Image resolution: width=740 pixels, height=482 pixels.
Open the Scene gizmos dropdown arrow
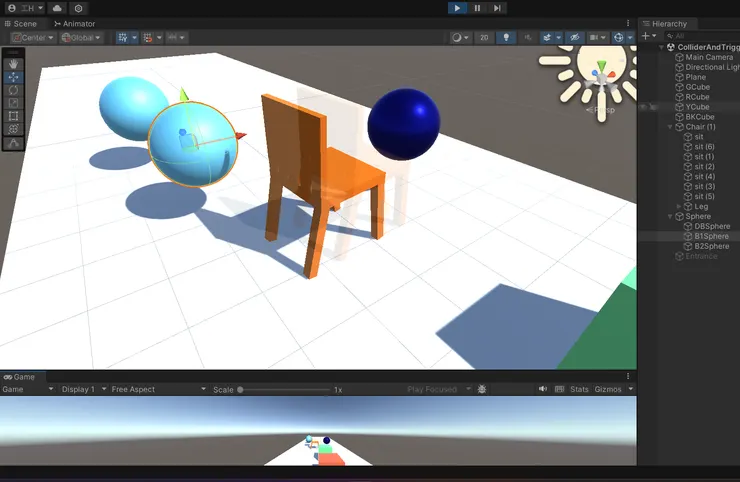tap(630, 37)
